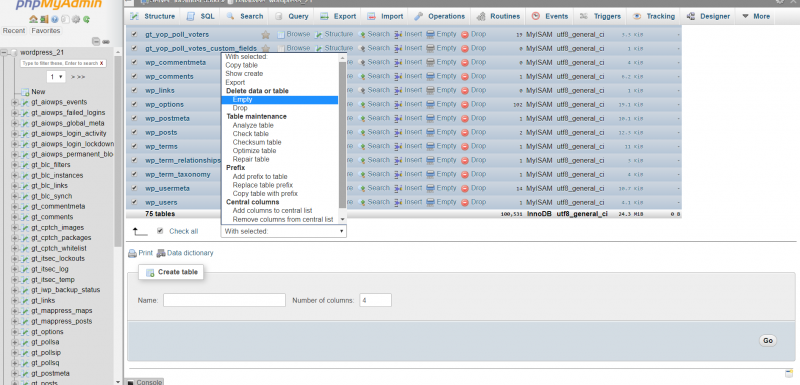Open the With selected dropdown
The image size is (800, 385).
pyautogui.click(x=284, y=232)
